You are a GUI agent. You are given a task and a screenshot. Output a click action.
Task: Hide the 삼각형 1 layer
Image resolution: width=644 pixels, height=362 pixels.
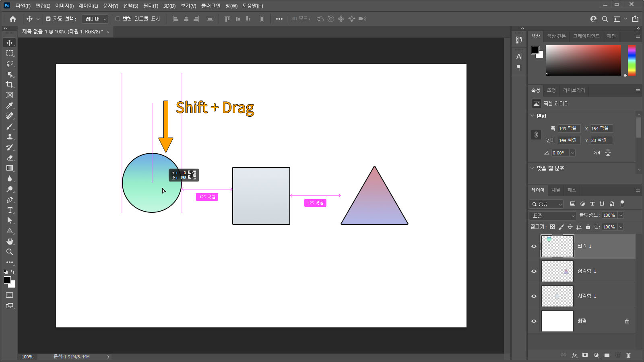(x=534, y=271)
